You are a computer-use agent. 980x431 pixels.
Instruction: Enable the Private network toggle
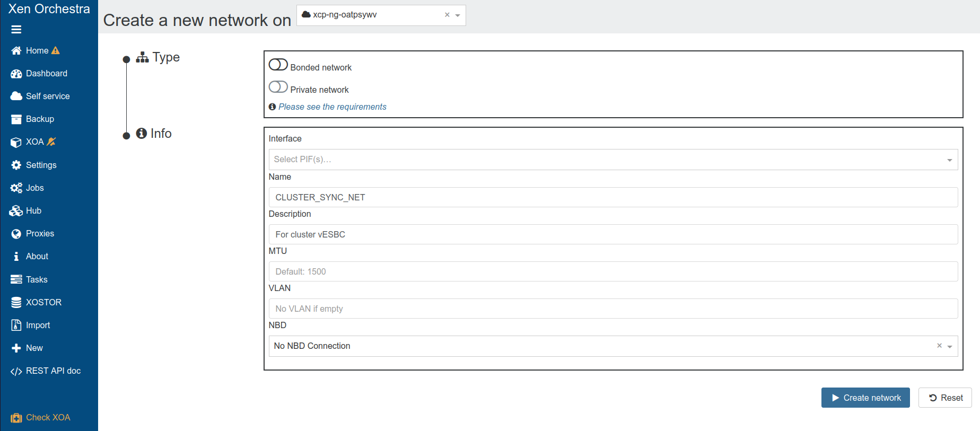pyautogui.click(x=278, y=87)
